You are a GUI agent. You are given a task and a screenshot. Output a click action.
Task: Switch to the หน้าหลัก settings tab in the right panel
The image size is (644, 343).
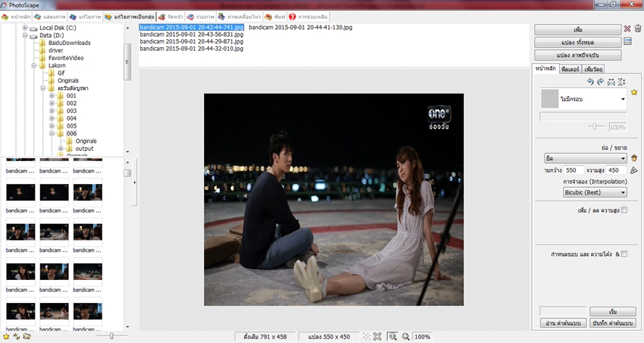pos(545,68)
